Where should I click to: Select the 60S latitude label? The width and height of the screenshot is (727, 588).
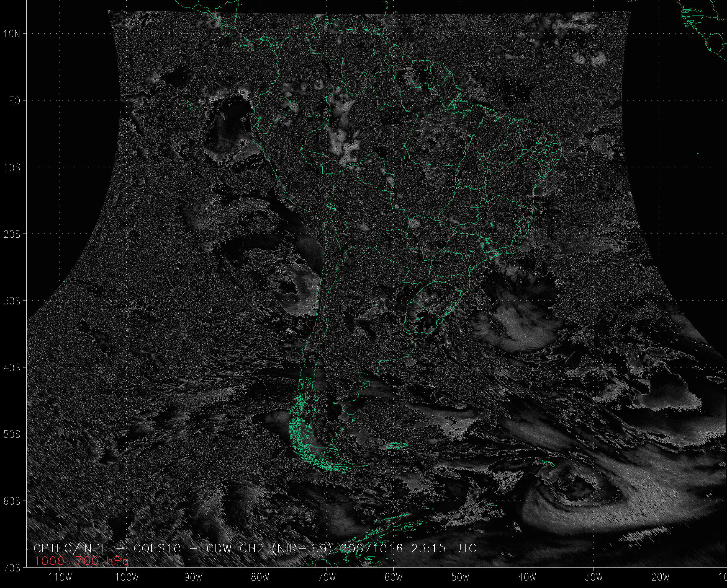pyautogui.click(x=12, y=501)
